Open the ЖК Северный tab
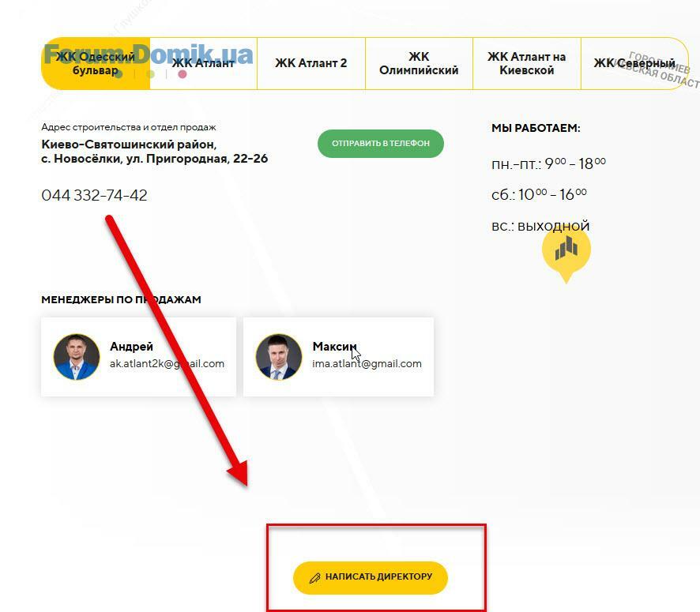The width and height of the screenshot is (700, 612). click(634, 63)
